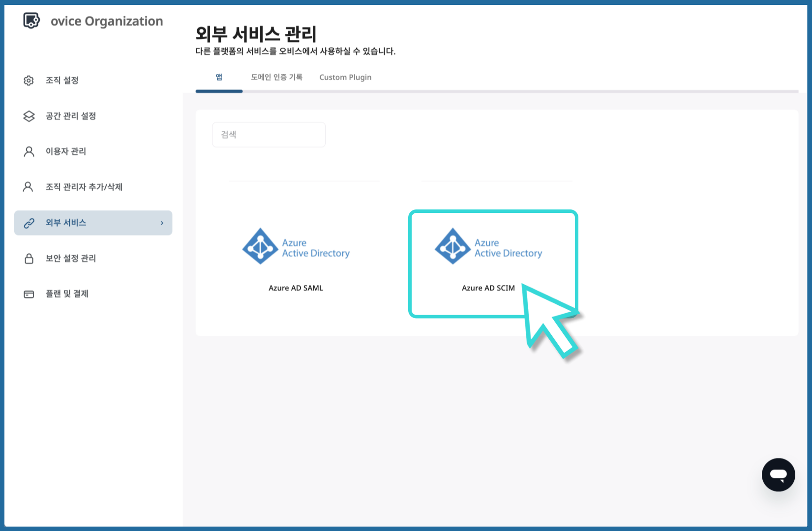812x531 pixels.
Task: Click the 검색 search field
Action: click(269, 135)
